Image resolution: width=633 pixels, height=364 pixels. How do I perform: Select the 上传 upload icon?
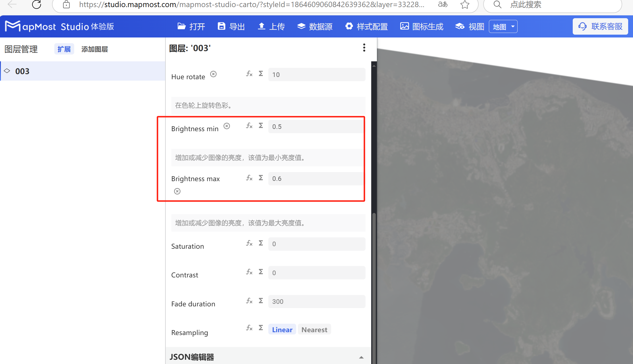tap(261, 26)
